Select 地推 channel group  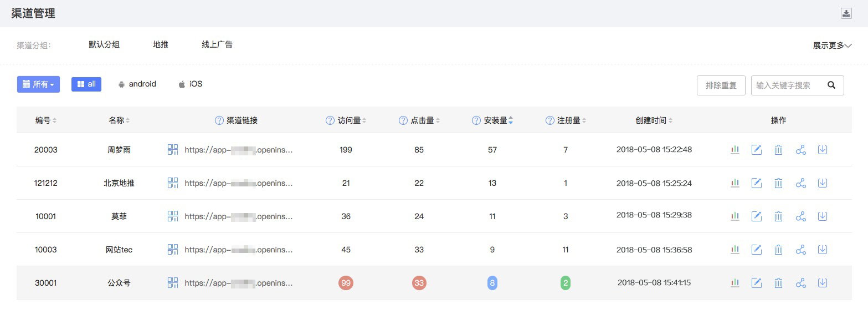click(x=161, y=44)
